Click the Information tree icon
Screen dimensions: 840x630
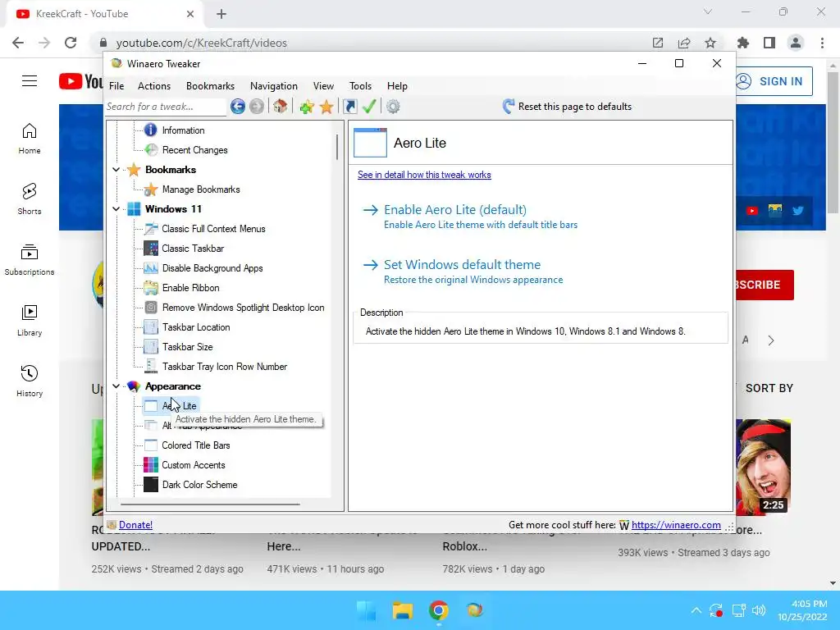[x=151, y=130]
